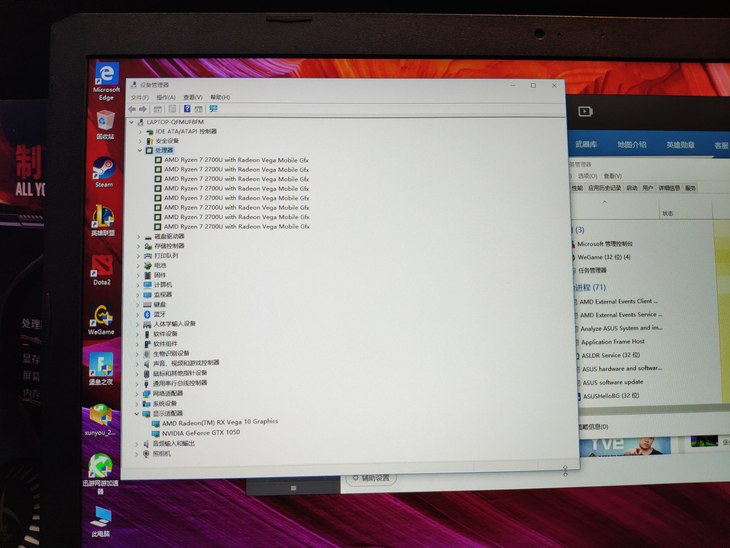Click the back arrow in Device Manager toolbar

[x=132, y=109]
